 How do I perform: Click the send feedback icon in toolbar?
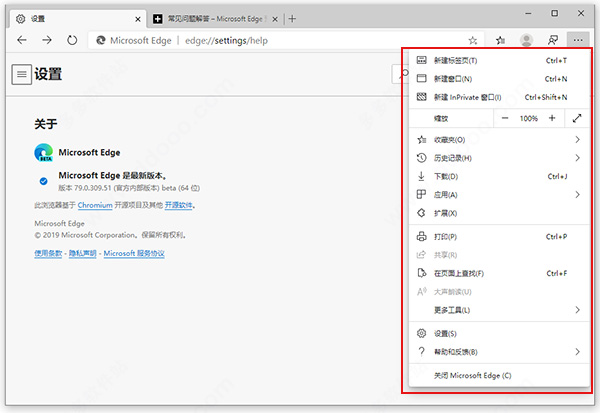pyautogui.click(x=553, y=40)
